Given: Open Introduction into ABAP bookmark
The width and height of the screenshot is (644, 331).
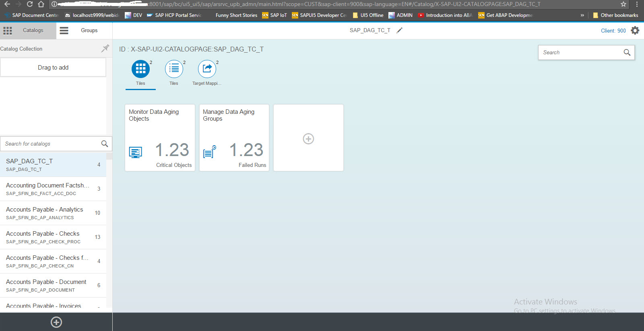Looking at the screenshot, I should 445,15.
